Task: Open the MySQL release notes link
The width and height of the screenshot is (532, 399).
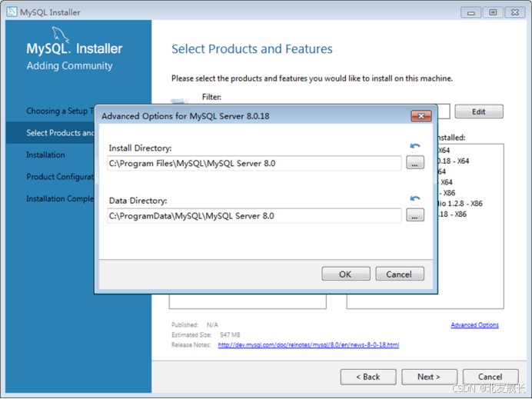Action: point(308,345)
